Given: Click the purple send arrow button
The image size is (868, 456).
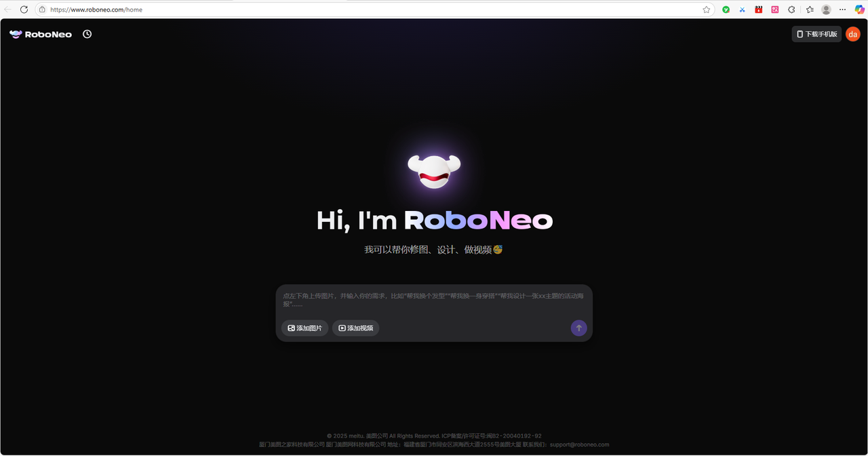Looking at the screenshot, I should coord(578,328).
